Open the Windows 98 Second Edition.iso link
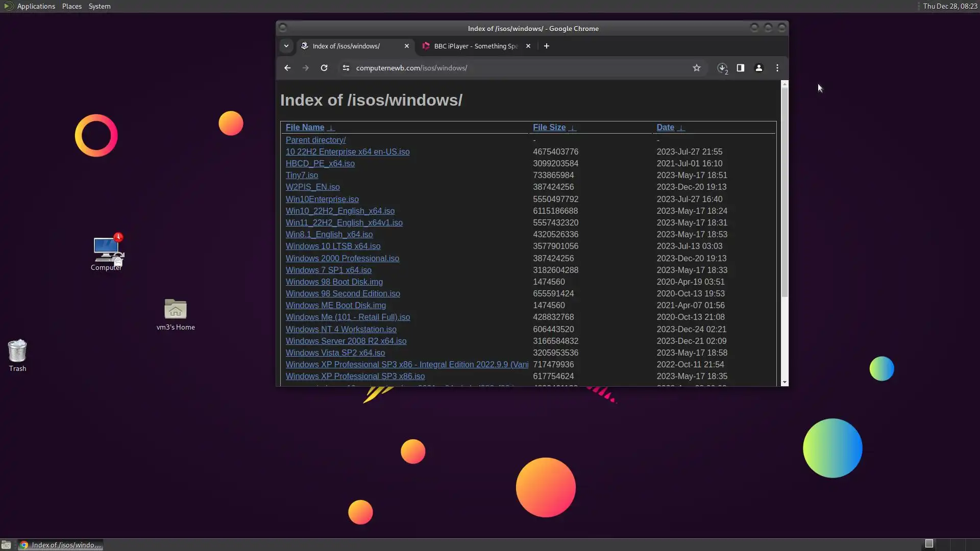Screen dimensions: 980x551 tap(342, 294)
